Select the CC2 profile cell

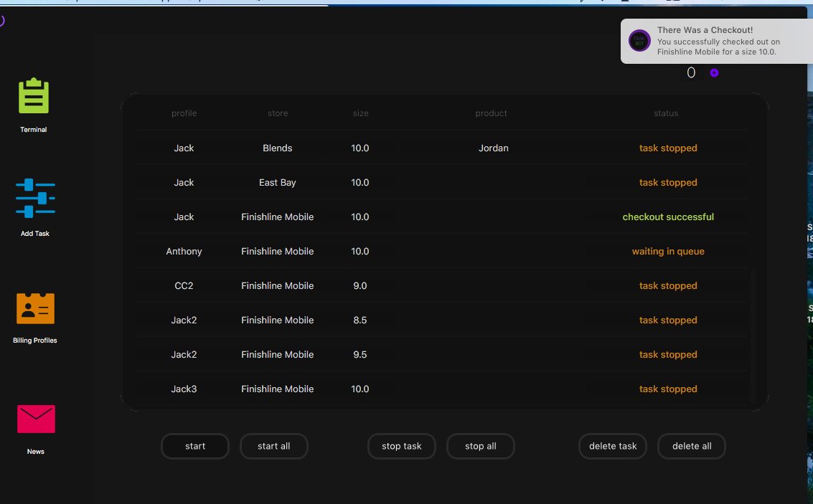(184, 286)
